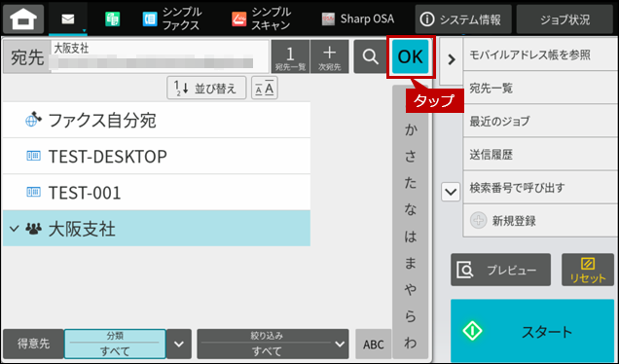
Task: Launch Simple Scan (シンプルスキャン)
Action: 262,18
